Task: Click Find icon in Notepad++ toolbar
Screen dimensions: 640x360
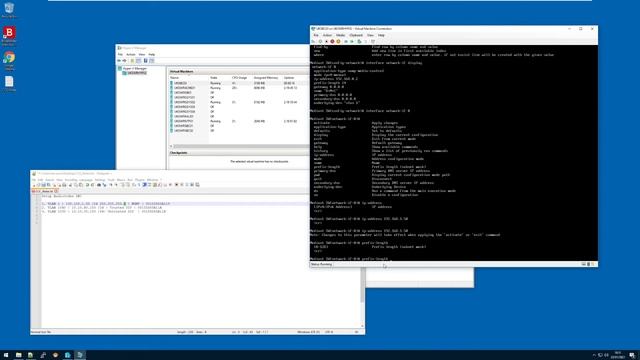Action: pyautogui.click(x=99, y=185)
